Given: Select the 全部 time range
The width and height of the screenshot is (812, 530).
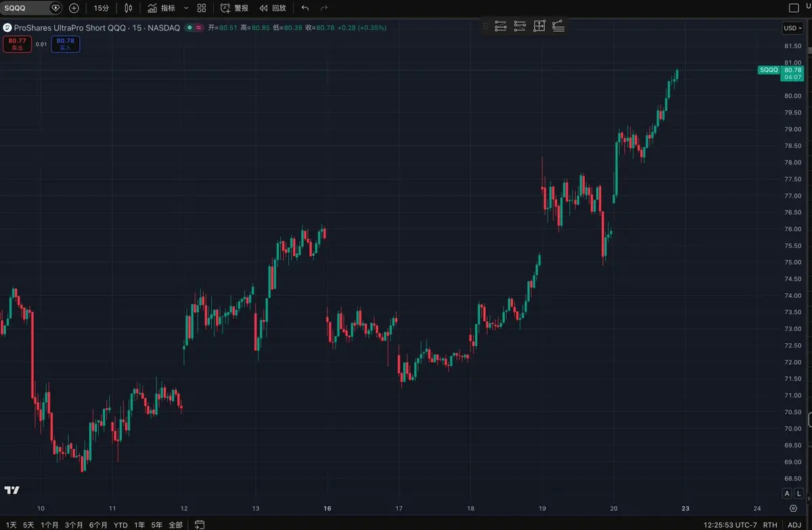Looking at the screenshot, I should [175, 525].
